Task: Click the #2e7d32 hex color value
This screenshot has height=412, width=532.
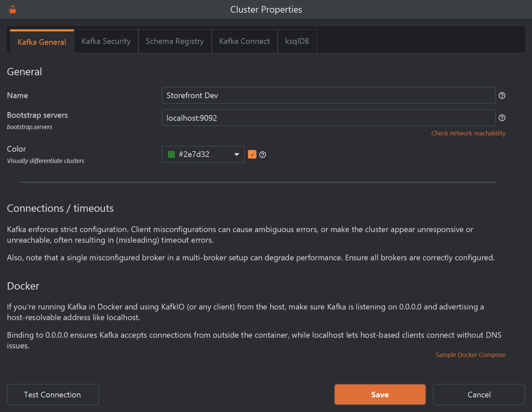Action: (194, 154)
